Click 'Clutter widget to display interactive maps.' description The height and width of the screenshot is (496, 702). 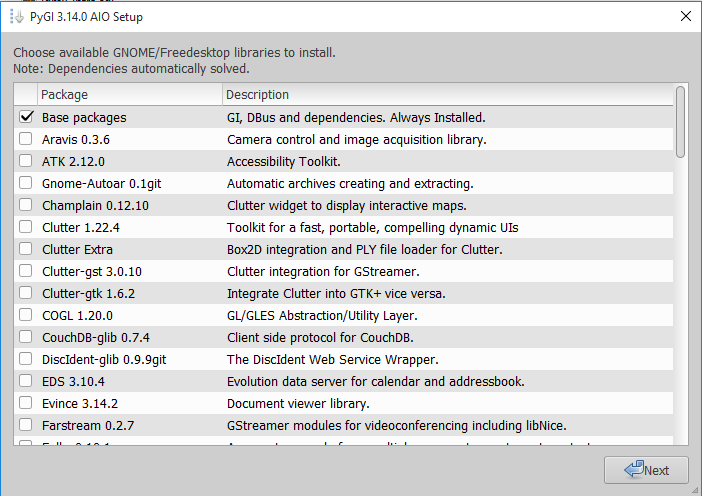click(x=347, y=206)
